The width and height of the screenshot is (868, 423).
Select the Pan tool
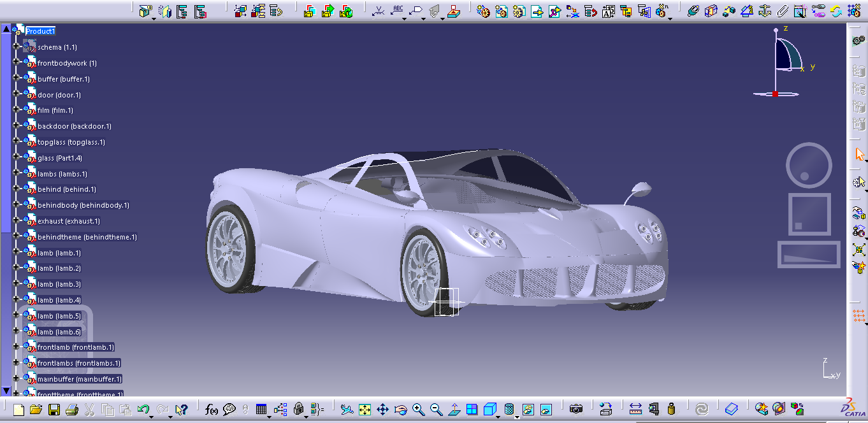(x=383, y=409)
